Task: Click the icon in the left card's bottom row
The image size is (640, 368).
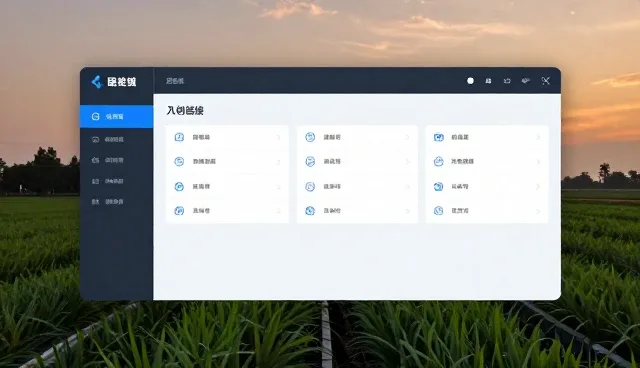Action: [x=179, y=211]
